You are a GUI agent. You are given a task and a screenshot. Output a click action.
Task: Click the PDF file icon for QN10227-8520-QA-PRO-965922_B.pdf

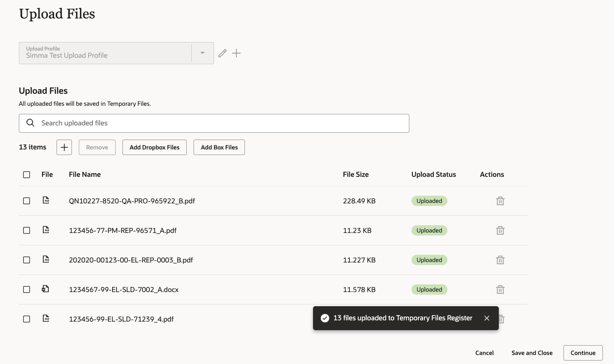pos(46,200)
